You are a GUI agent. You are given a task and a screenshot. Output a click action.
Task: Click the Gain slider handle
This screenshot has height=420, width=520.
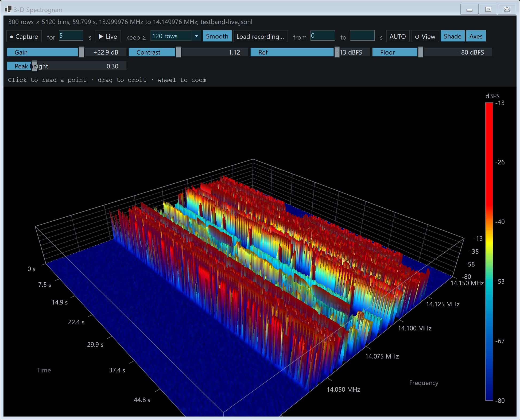click(81, 52)
